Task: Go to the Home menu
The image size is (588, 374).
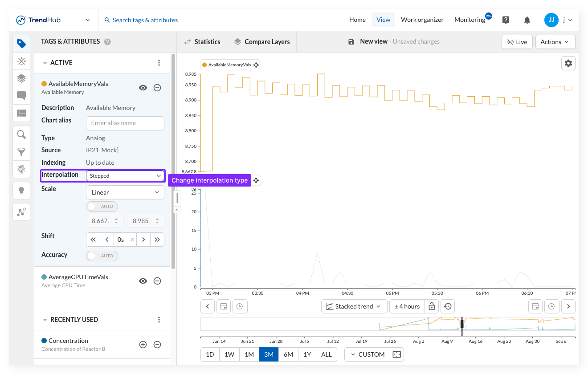Action: tap(357, 20)
